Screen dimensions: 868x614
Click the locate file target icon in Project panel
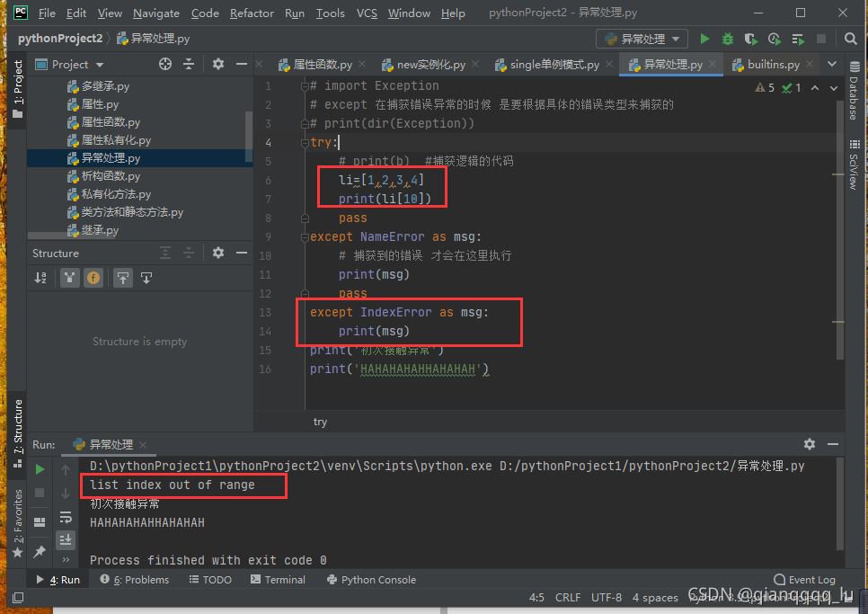pos(165,64)
